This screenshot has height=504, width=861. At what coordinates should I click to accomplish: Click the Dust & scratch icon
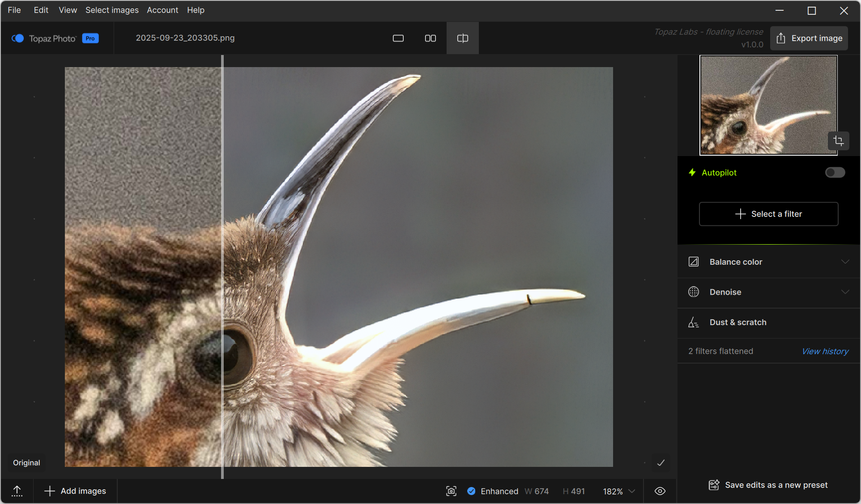(693, 322)
